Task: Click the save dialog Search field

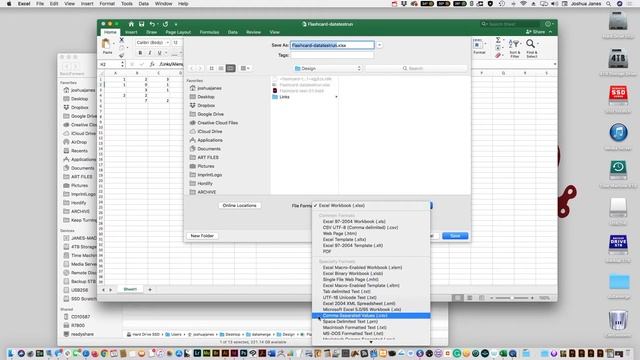Action: tap(416, 68)
